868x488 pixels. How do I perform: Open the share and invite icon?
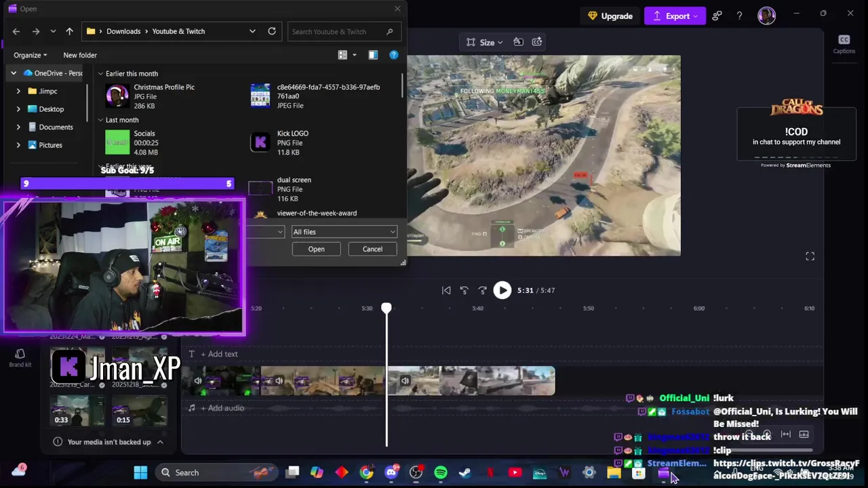[x=717, y=16]
